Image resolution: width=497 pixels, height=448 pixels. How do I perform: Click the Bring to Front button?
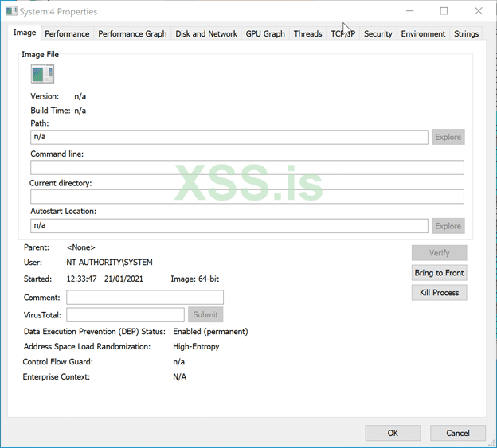coord(439,273)
